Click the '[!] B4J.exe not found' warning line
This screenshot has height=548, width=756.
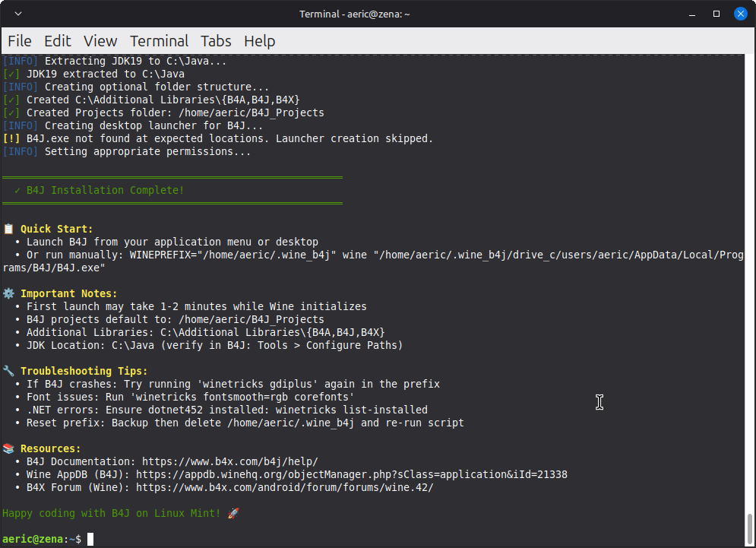point(218,138)
